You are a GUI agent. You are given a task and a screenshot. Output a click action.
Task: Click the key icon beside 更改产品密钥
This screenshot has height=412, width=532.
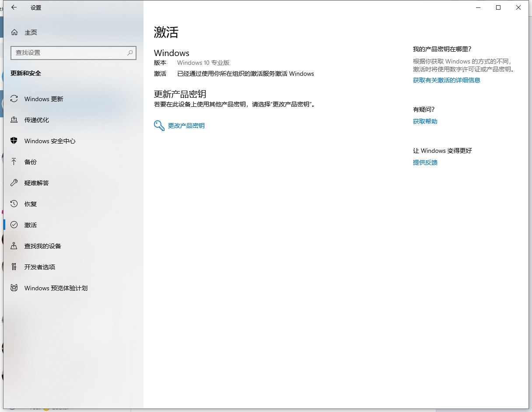(159, 126)
